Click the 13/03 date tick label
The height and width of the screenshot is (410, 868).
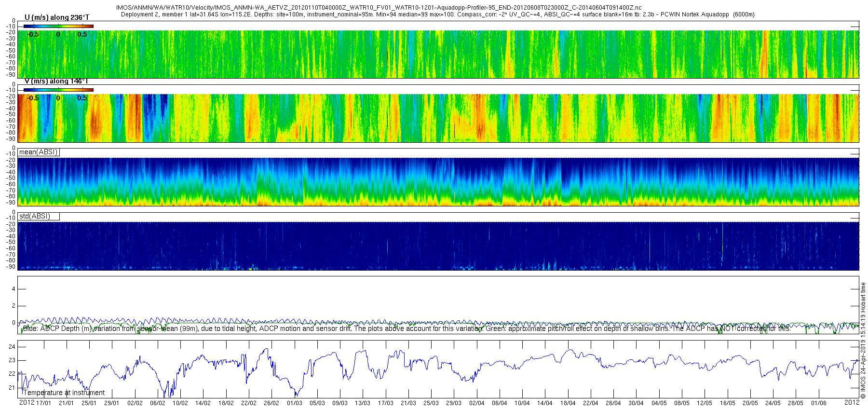tap(363, 403)
